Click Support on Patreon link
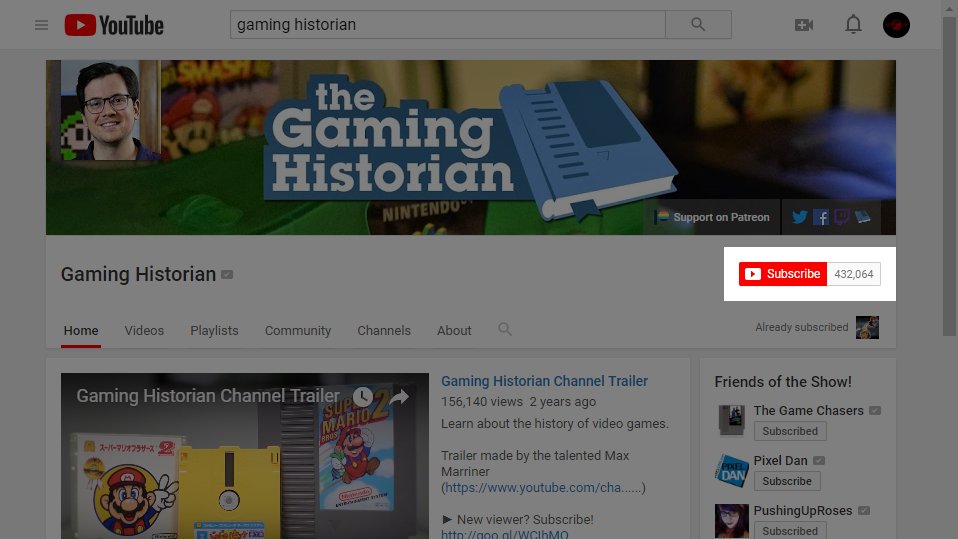Screen dimensions: 958x539 click(712, 217)
